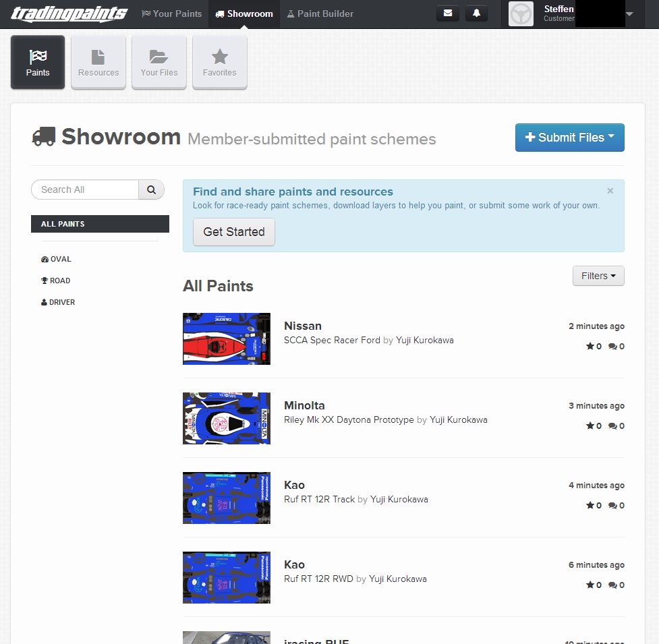
Task: Filter by OVAL category
Action: (56, 259)
